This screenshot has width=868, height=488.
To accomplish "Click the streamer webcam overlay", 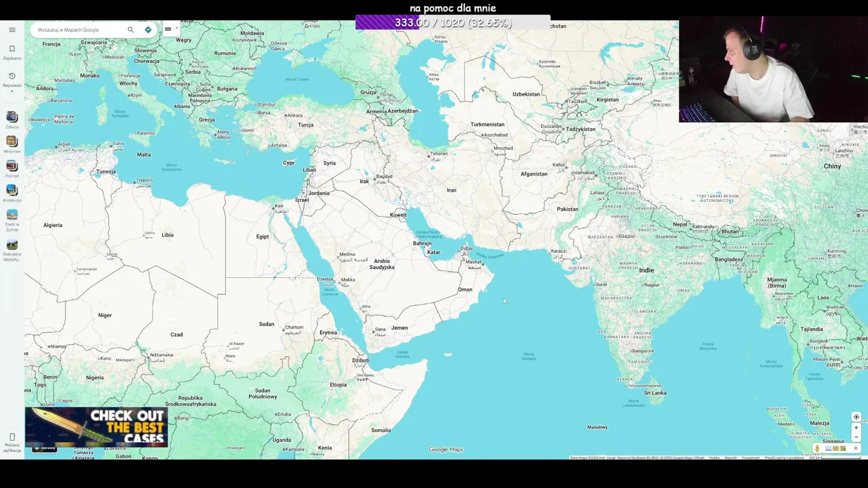I will pyautogui.click(x=773, y=69).
